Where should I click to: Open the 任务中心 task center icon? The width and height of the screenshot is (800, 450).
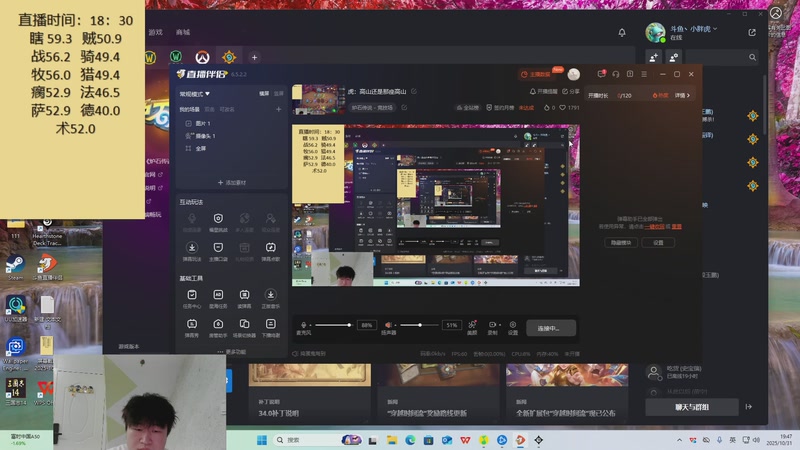pos(192,295)
